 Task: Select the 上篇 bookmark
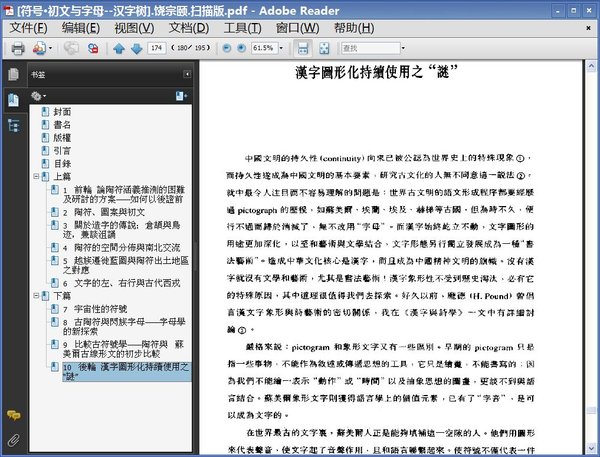[62, 176]
